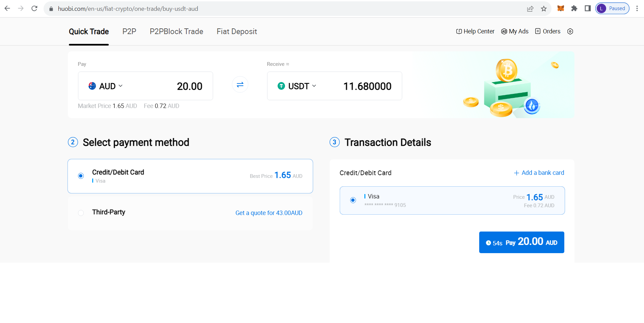Open the browser extensions puzzle icon
The width and height of the screenshot is (644, 323).
(x=574, y=8)
